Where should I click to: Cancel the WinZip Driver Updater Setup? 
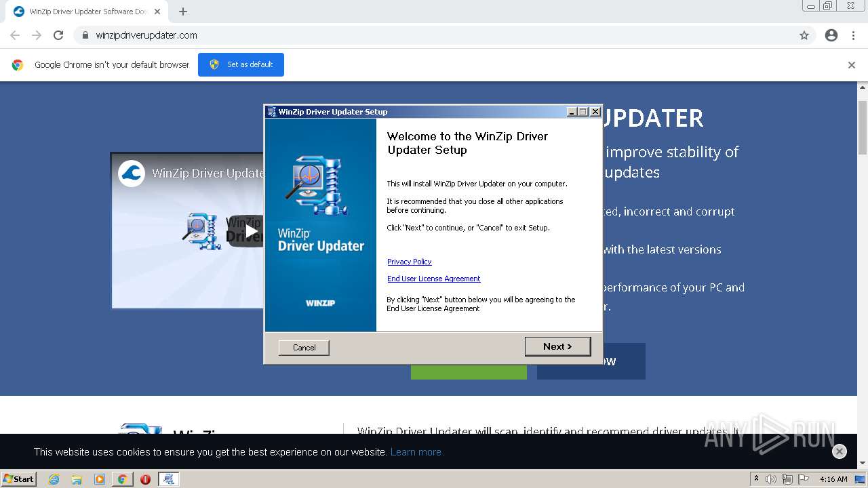(304, 348)
